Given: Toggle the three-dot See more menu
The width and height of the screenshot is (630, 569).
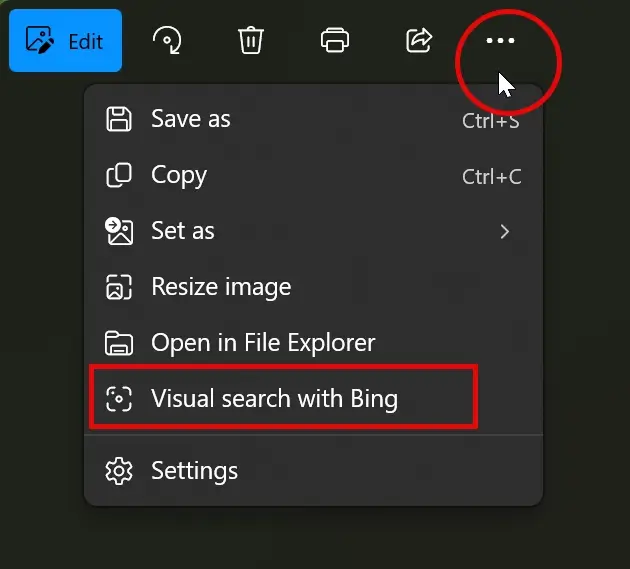Looking at the screenshot, I should [x=500, y=41].
